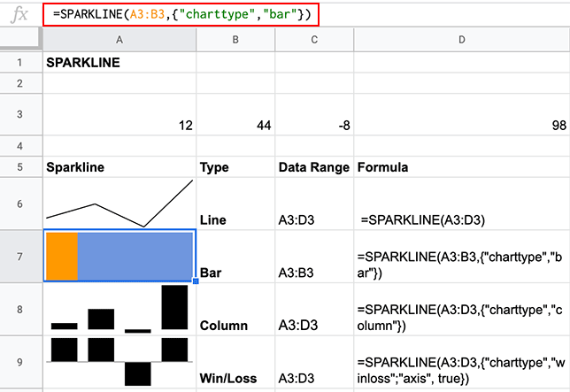The width and height of the screenshot is (570, 392).
Task: Click the A3:D3 cell in Line row
Action: tap(314, 204)
